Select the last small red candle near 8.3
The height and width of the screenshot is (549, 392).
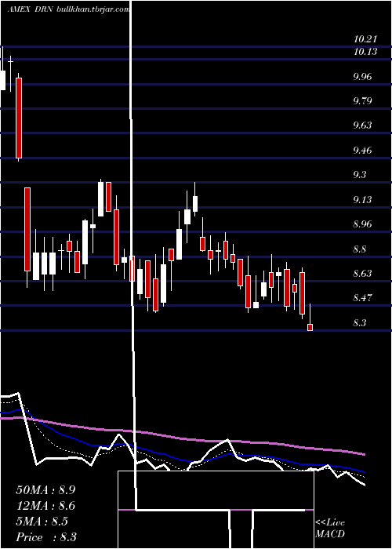coord(310,327)
